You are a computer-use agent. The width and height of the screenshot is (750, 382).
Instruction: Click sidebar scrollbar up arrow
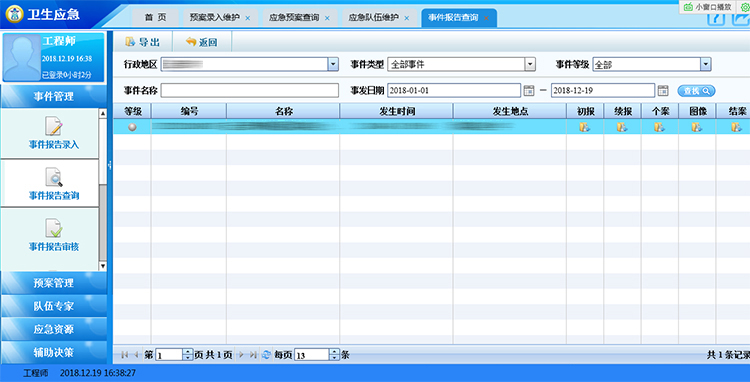pos(103,114)
